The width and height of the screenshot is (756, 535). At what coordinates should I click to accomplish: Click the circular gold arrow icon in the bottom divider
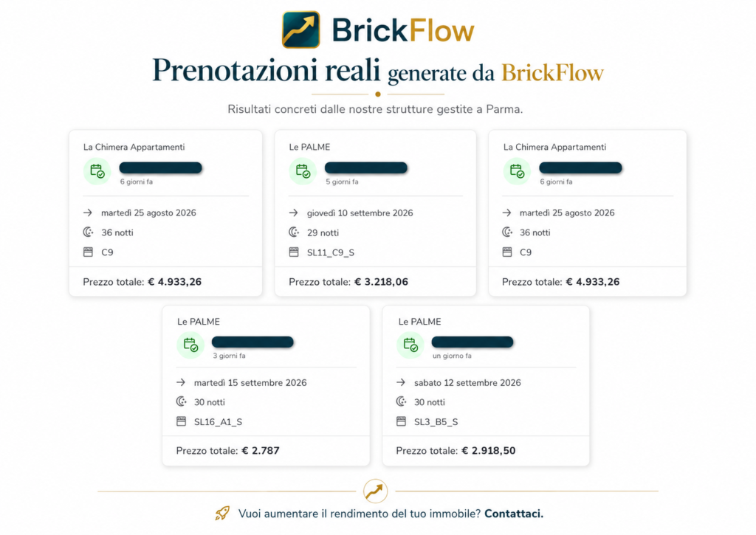pyautogui.click(x=376, y=491)
